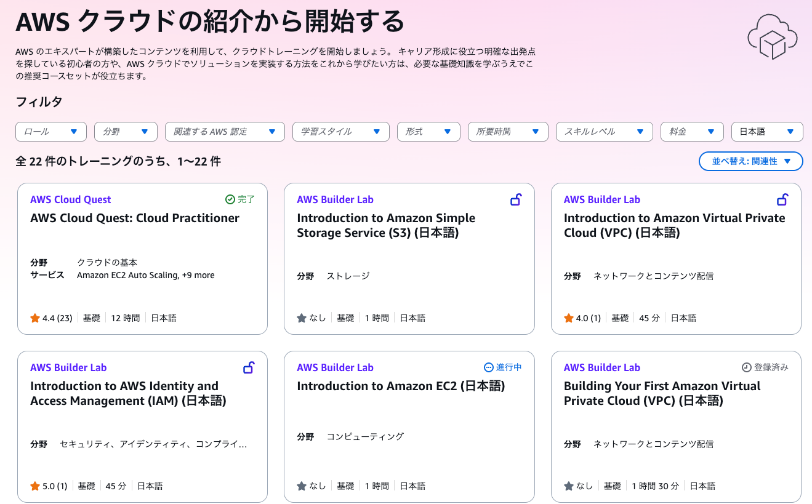Click the '1 時間 30 分' duration text
The width and height of the screenshot is (812, 504).
[656, 486]
